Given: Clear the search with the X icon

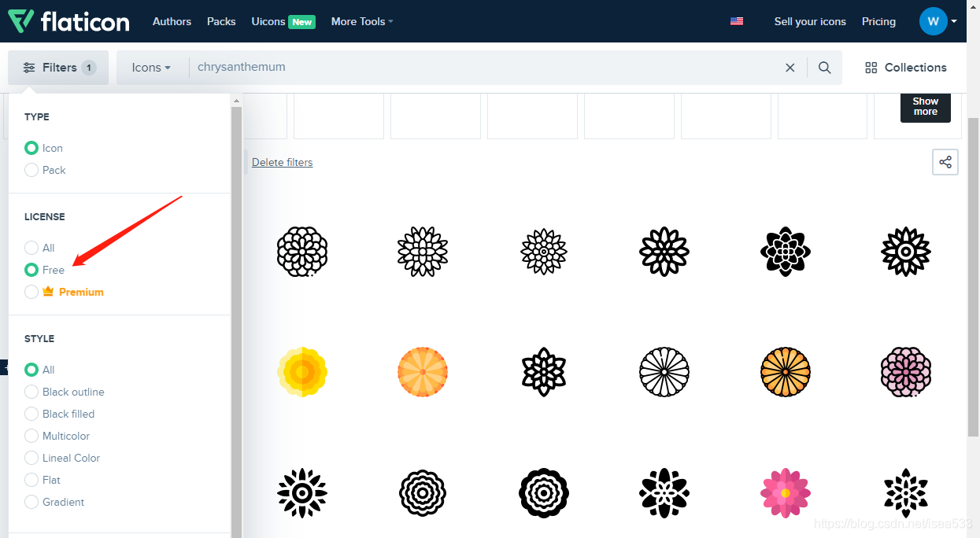Looking at the screenshot, I should (790, 68).
